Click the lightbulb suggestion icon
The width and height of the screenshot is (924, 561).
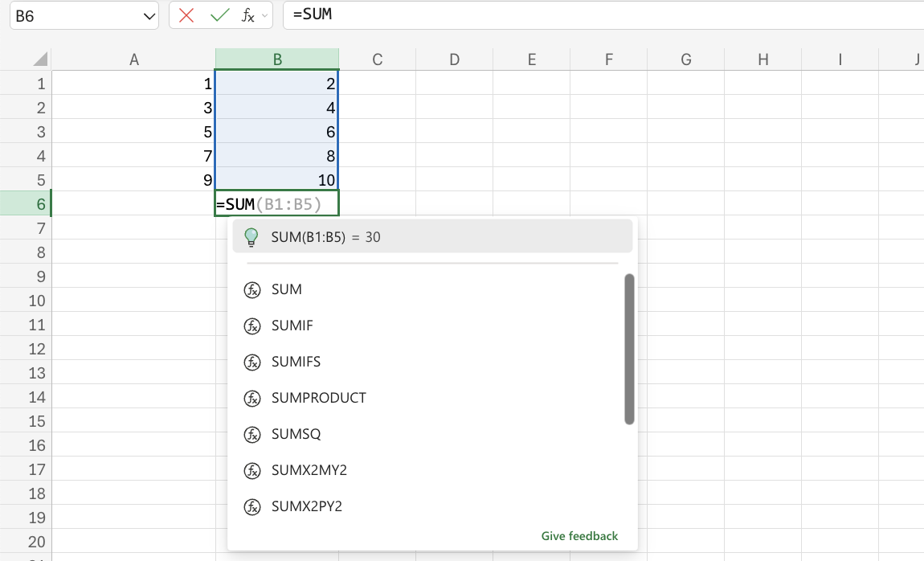tap(252, 236)
